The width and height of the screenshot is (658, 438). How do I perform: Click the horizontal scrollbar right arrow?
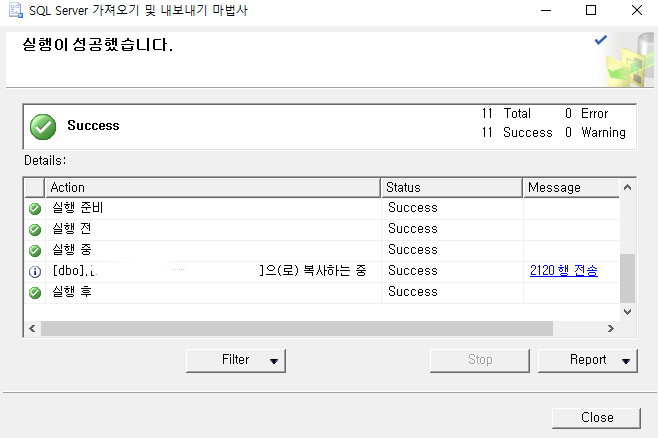[x=611, y=328]
